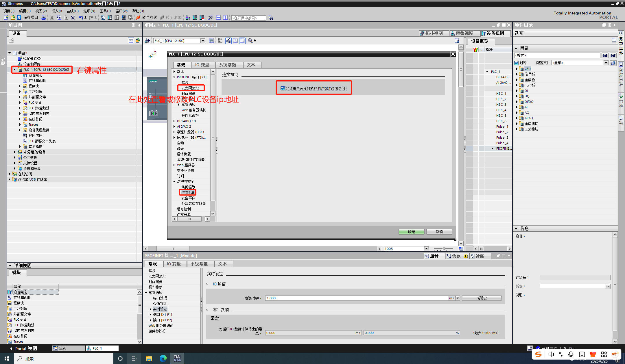The height and width of the screenshot is (364, 625).
Task: Click the delete X icon in toolbar
Action: tap(73, 18)
